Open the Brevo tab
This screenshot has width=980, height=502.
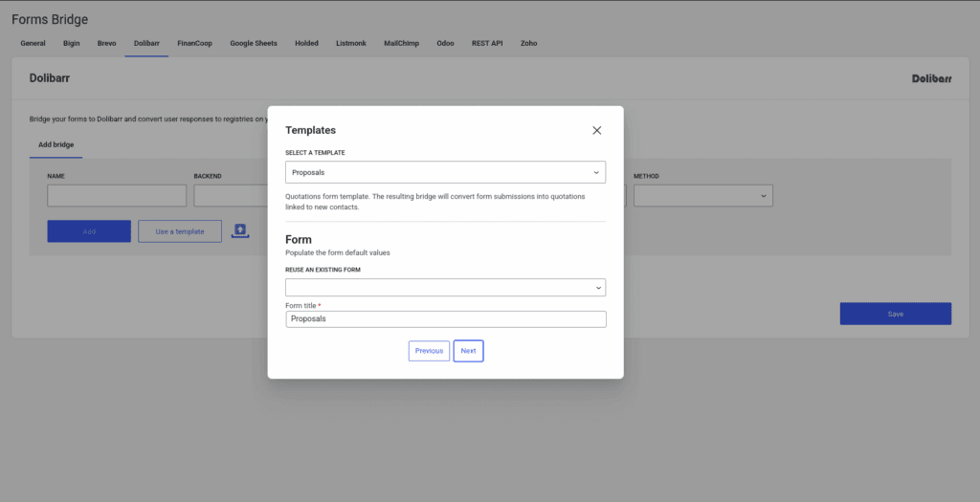coord(106,43)
